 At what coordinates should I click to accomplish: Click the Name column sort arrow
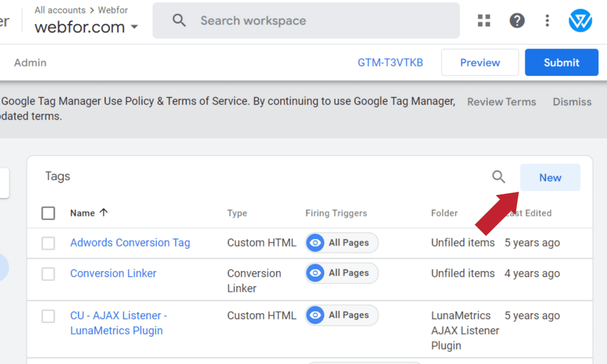104,212
